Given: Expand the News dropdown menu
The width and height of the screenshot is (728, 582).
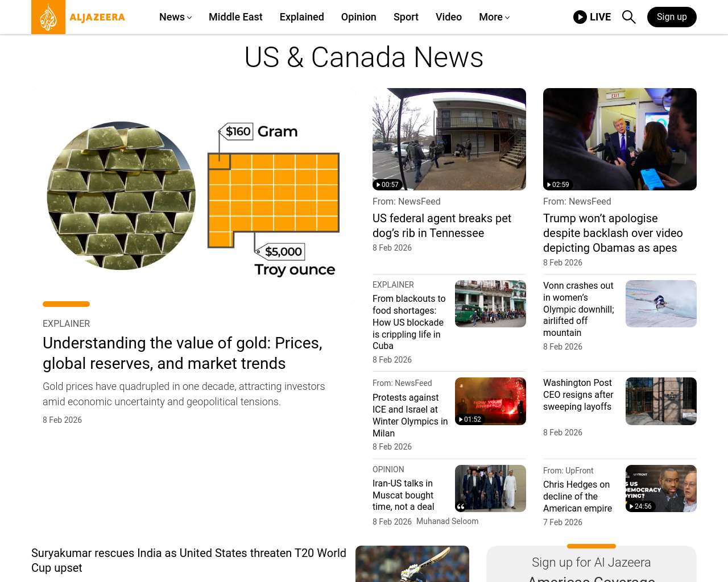Looking at the screenshot, I should tap(175, 17).
